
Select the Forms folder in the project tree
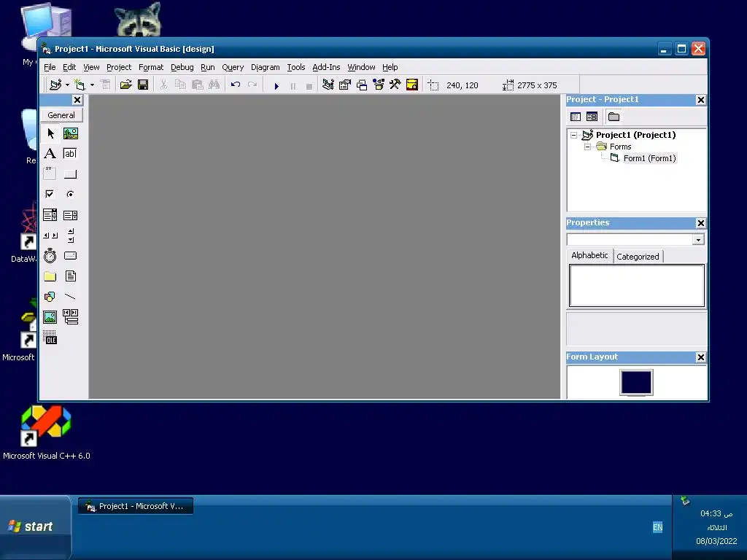(620, 147)
